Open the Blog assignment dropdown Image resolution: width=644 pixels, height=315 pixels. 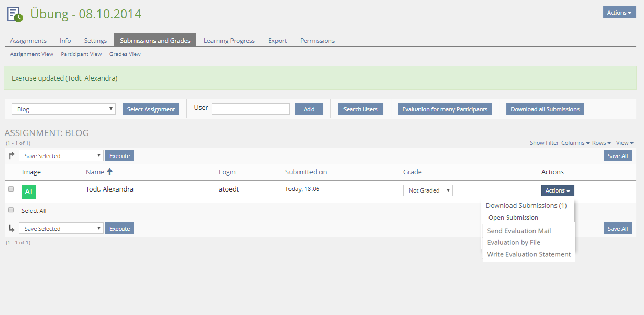(x=63, y=109)
